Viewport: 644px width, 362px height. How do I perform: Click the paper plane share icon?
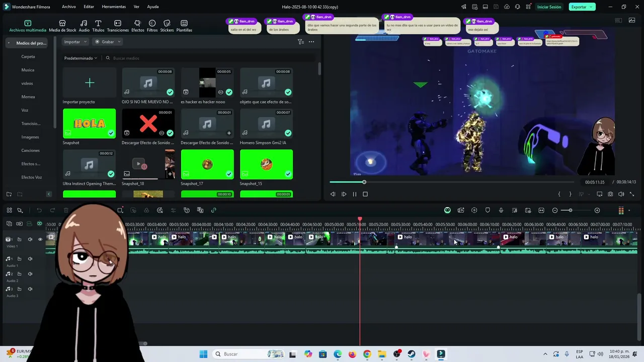coord(463,7)
